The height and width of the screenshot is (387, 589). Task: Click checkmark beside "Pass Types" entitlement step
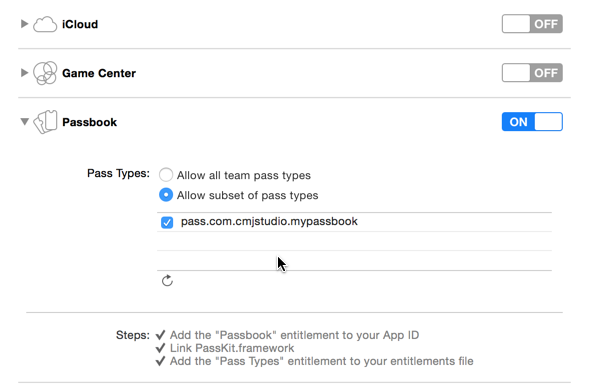click(x=160, y=361)
